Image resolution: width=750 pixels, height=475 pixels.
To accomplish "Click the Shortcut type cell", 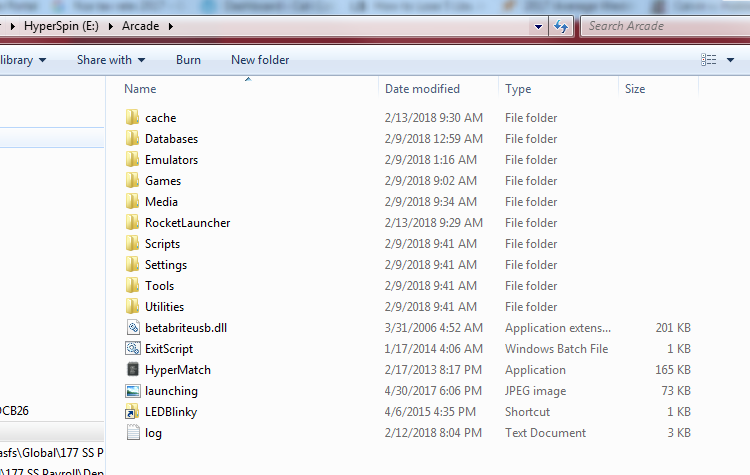I will click(527, 412).
